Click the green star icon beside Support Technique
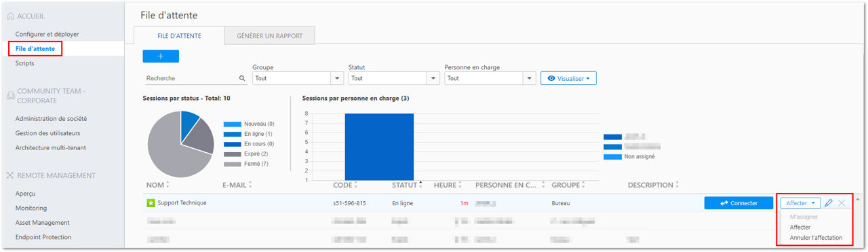This screenshot has width=868, height=252. point(151,203)
